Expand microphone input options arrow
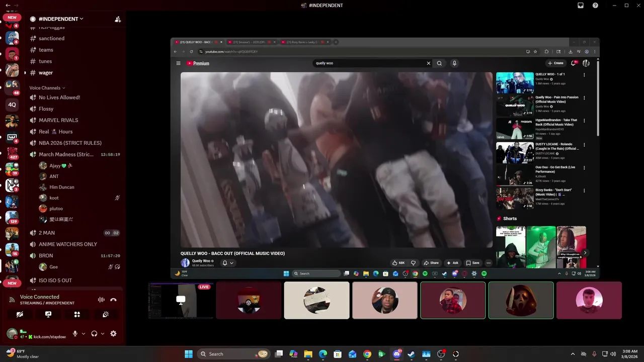Viewport: 644px width, 362px height. 84,333
